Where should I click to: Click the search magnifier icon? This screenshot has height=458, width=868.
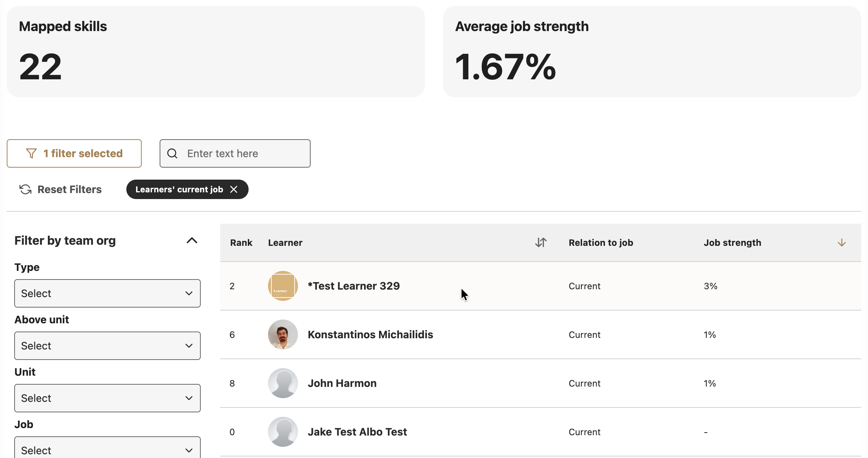(x=172, y=153)
